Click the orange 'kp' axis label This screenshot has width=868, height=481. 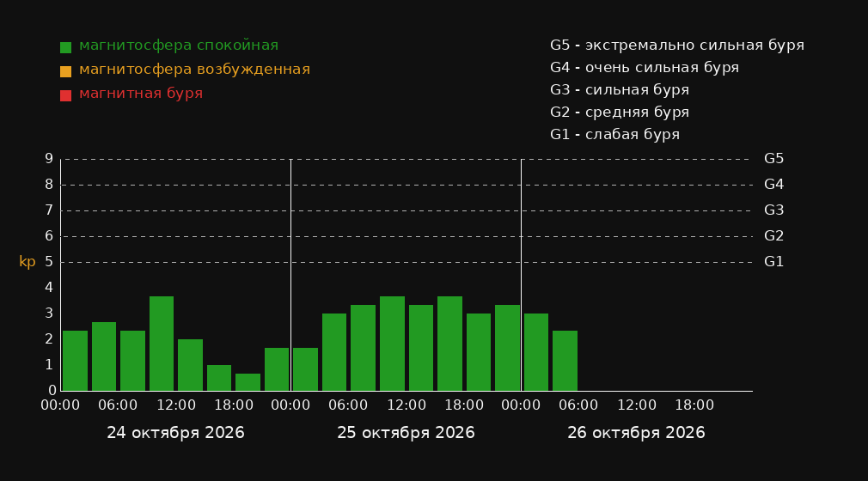28,262
